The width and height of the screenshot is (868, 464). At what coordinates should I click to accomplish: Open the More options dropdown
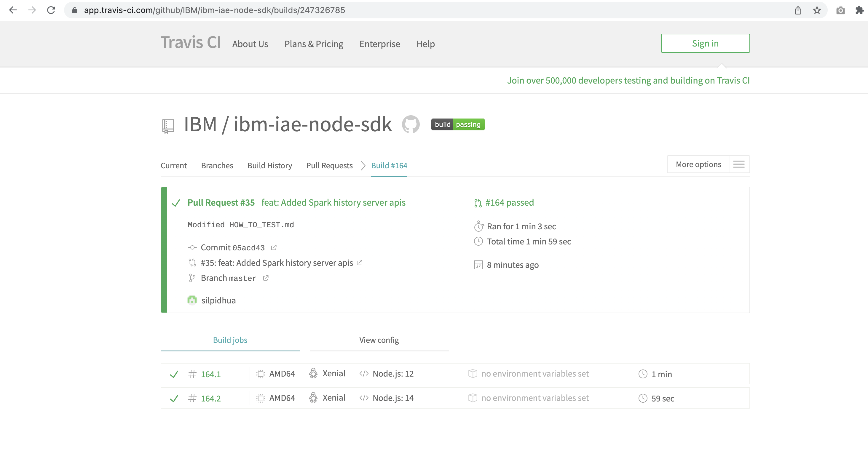click(x=698, y=164)
